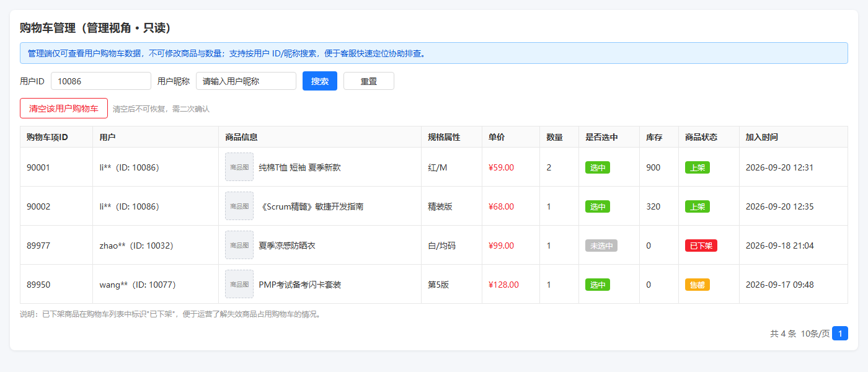
Task: Click timestamp 2026-09-20 12:31
Action: pos(779,167)
